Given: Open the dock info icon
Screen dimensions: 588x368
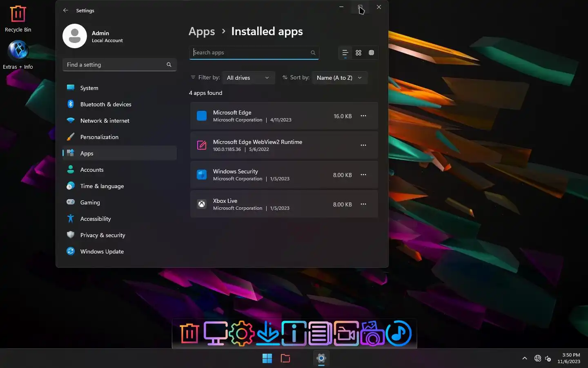Looking at the screenshot, I should click(294, 334).
